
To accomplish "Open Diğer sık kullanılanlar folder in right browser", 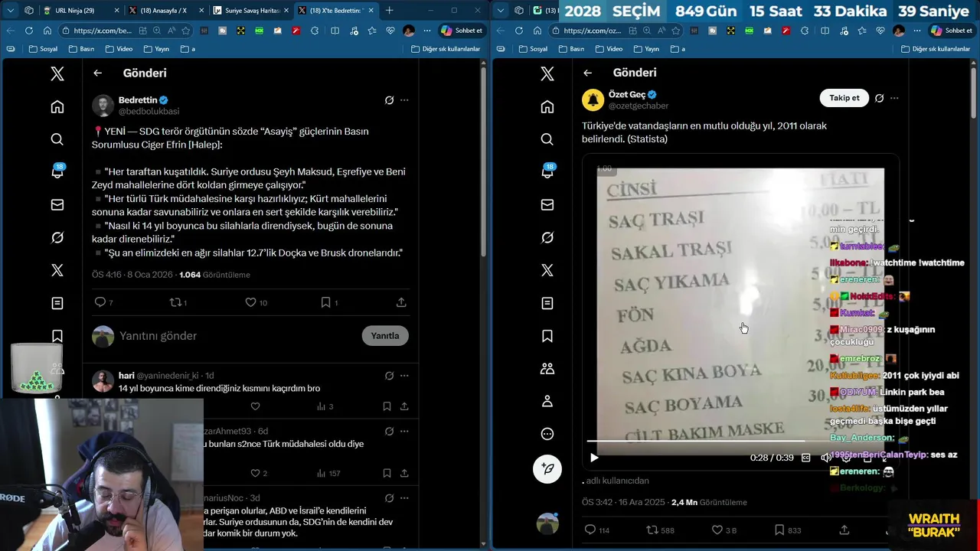I will (x=936, y=49).
